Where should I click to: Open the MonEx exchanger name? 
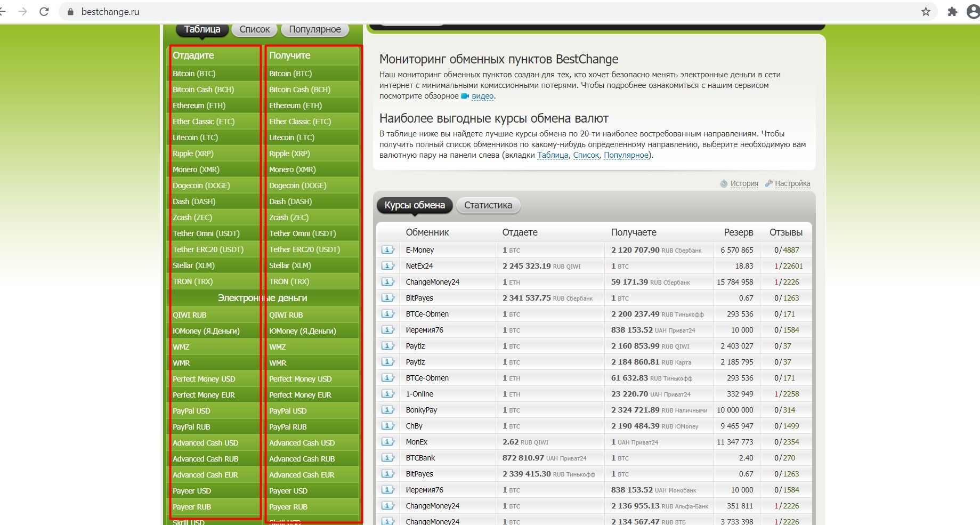417,442
